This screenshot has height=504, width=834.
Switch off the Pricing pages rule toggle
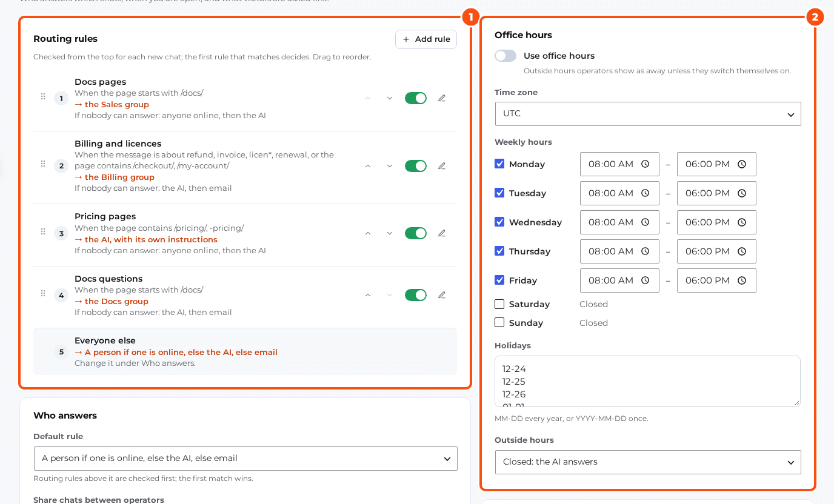[416, 233]
